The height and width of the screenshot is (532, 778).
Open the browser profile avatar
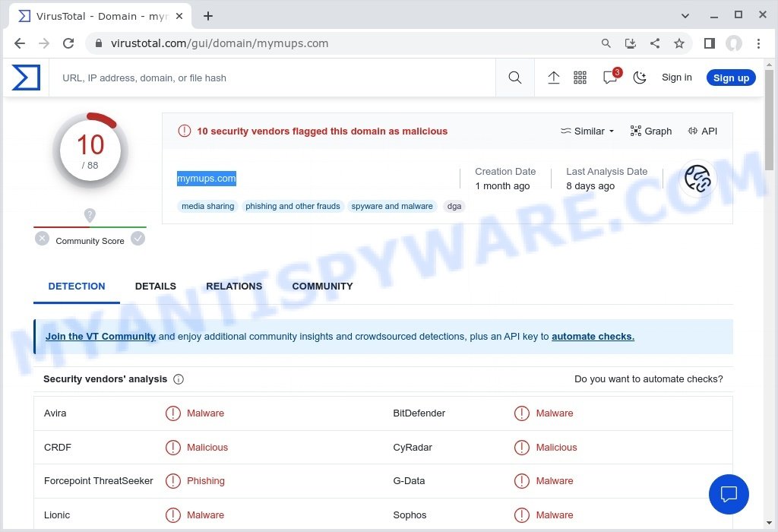point(733,43)
